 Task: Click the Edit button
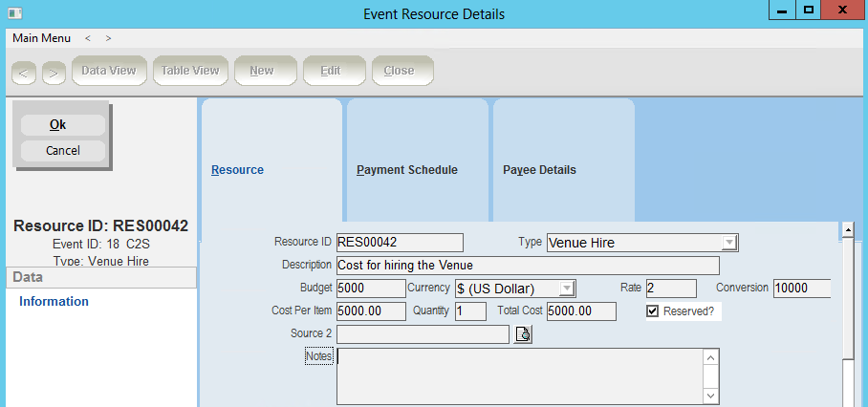tap(335, 71)
